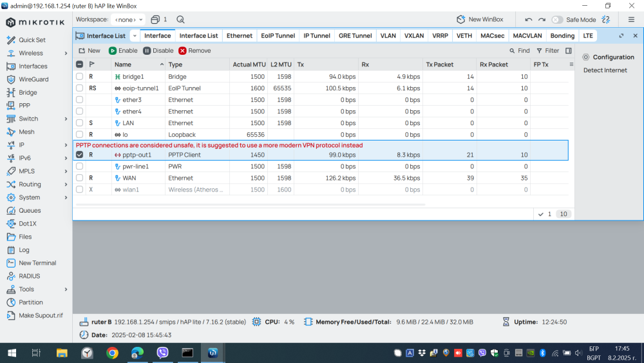Open Viber from the Windows taskbar

(x=162, y=353)
